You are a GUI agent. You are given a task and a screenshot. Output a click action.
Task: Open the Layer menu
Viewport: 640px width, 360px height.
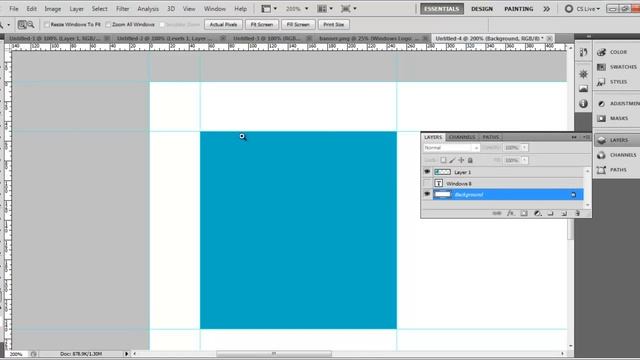pyautogui.click(x=76, y=9)
